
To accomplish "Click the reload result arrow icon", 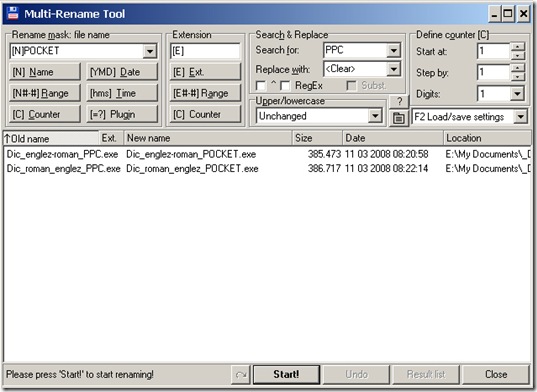I will 241,375.
